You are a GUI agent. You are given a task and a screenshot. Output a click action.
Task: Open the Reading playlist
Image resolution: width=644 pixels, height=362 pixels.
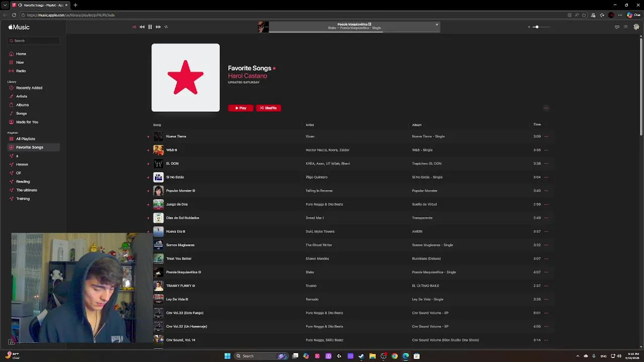click(23, 182)
